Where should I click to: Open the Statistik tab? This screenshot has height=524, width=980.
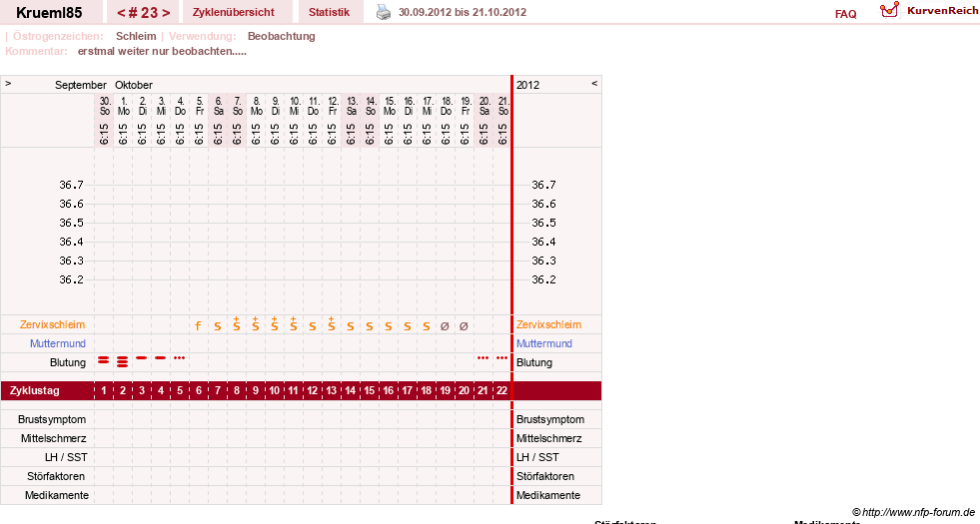click(x=329, y=12)
